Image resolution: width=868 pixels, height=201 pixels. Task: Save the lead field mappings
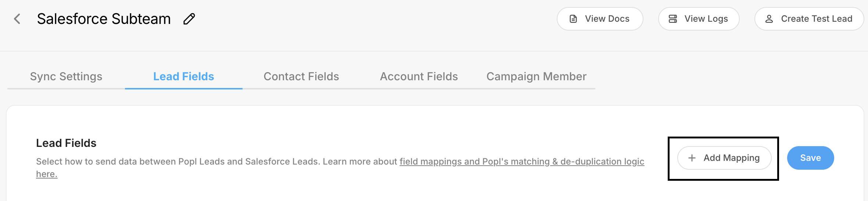(x=810, y=158)
